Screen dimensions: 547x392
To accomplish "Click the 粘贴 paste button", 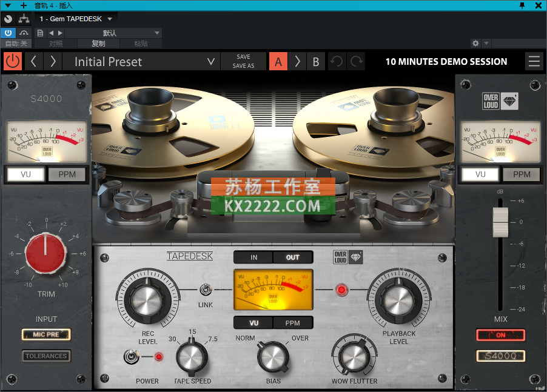I will 141,44.
